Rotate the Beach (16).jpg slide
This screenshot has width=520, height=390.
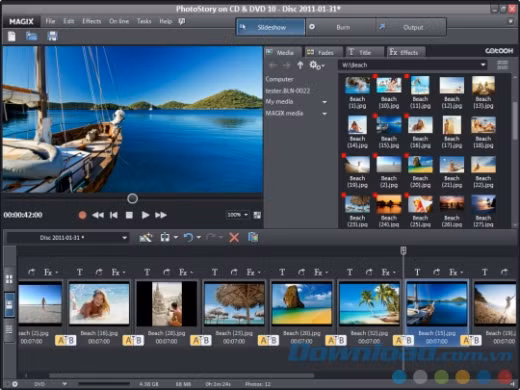click(99, 272)
